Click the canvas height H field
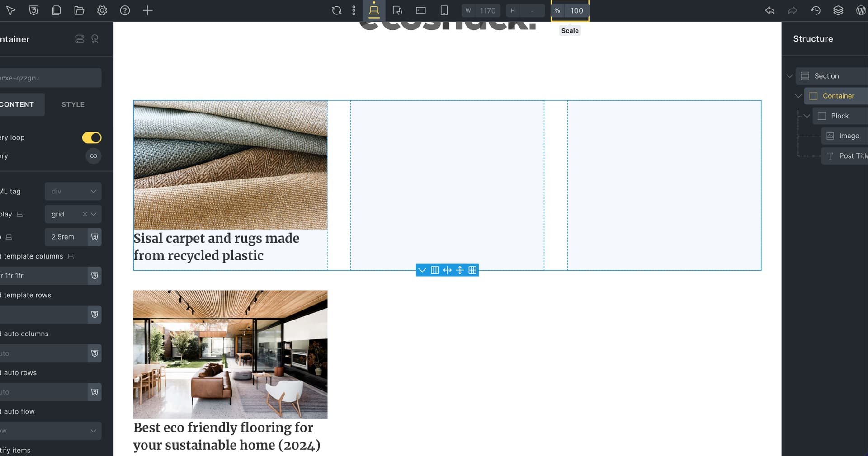 (x=532, y=10)
